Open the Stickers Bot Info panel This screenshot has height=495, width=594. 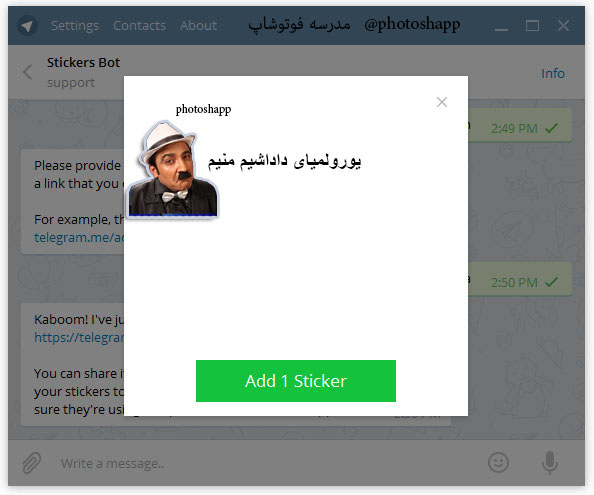(x=553, y=73)
